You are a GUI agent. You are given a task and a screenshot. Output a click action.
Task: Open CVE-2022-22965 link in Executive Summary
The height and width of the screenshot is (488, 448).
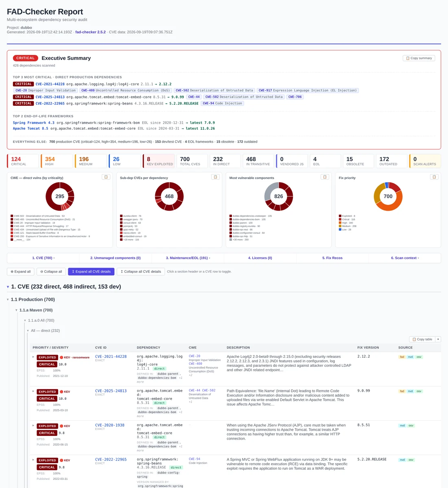pyautogui.click(x=50, y=103)
